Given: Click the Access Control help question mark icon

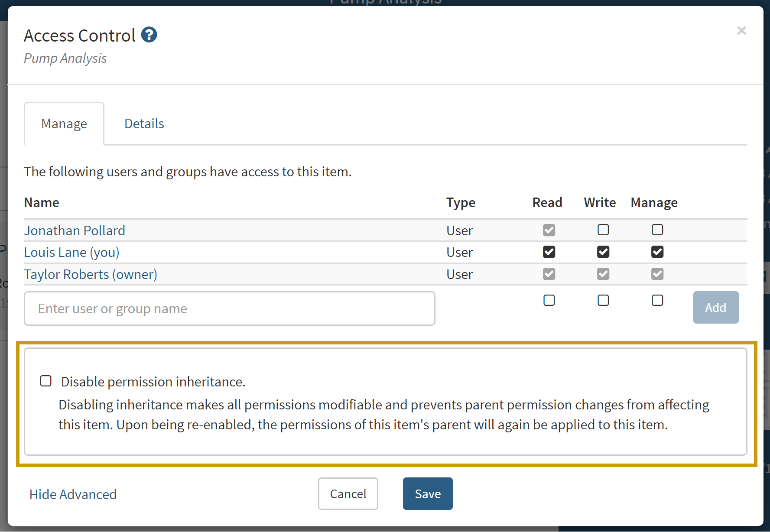Looking at the screenshot, I should click(149, 35).
